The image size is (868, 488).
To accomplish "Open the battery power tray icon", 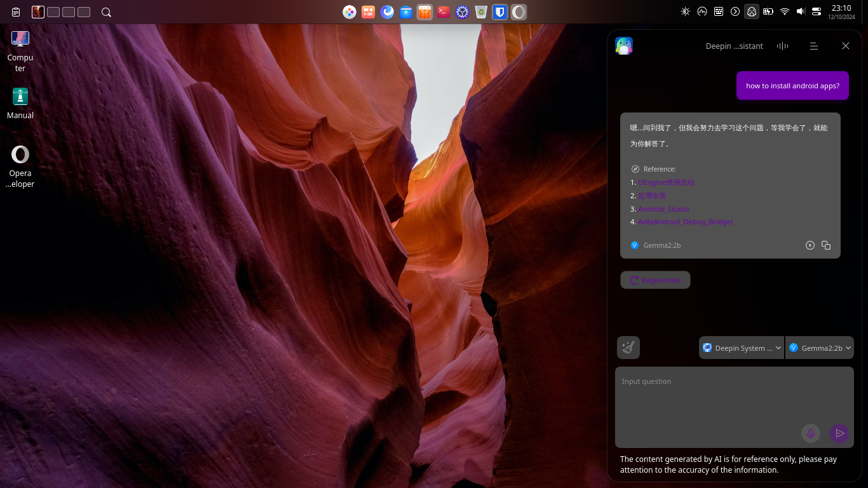I will click(x=768, y=11).
